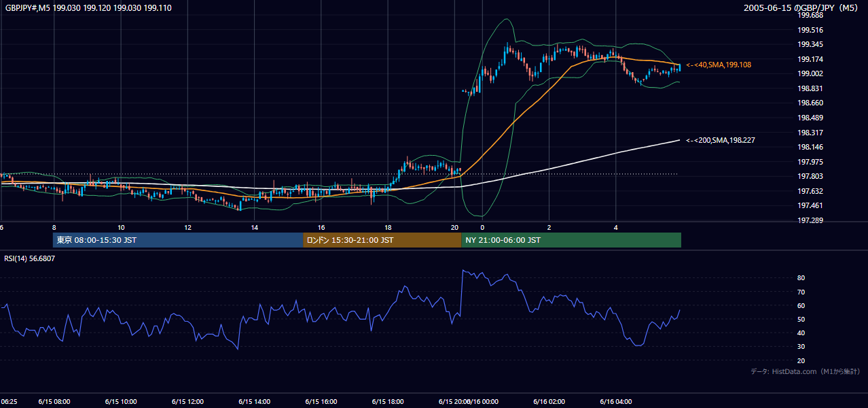This screenshot has height=408, width=868.
Task: Click the 6/15 12:00 time label
Action: click(x=187, y=402)
